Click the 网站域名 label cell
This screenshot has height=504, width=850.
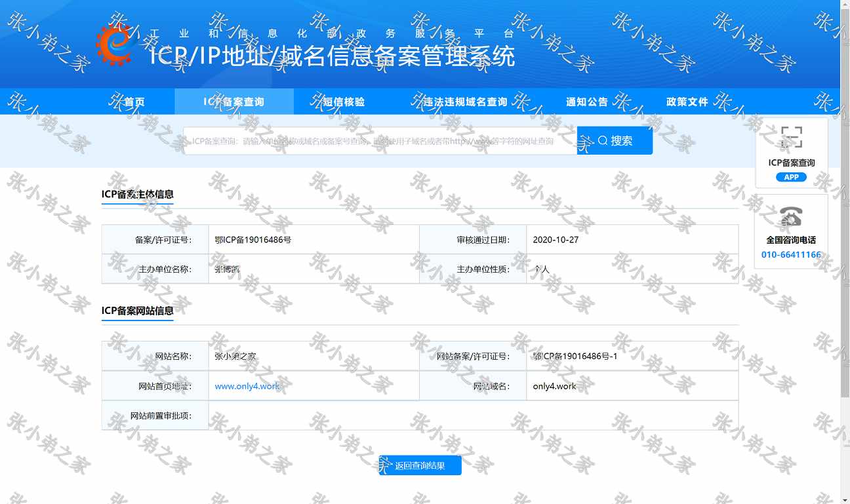point(473,386)
